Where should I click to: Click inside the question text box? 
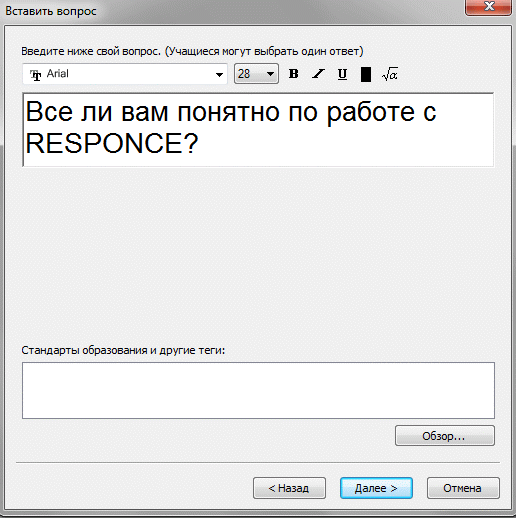coord(258,129)
